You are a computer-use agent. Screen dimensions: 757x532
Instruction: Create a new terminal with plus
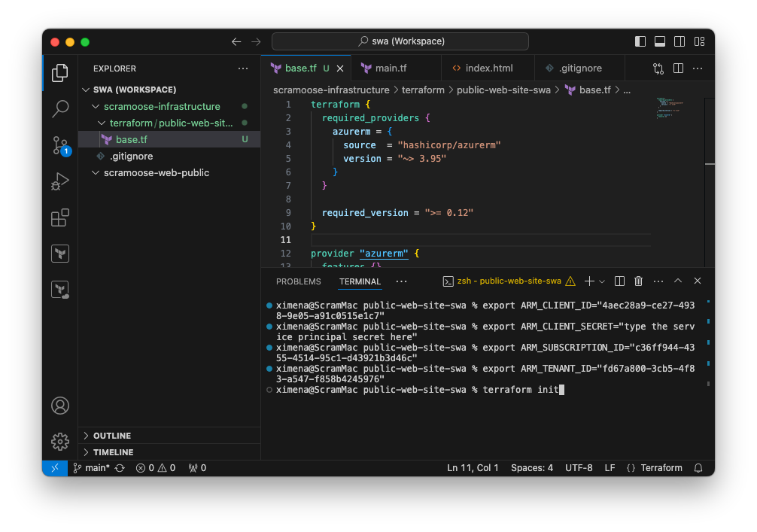click(x=589, y=281)
